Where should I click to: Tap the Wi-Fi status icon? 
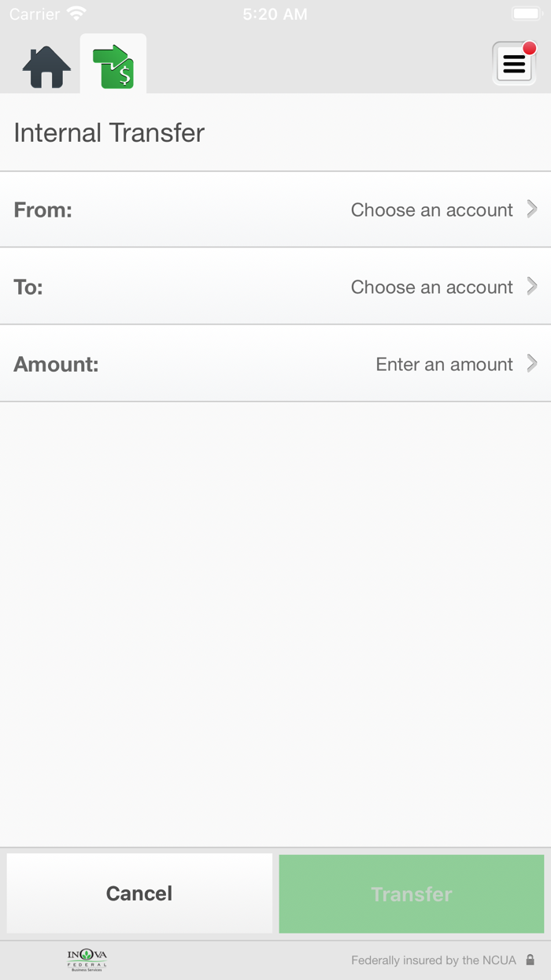tap(76, 14)
